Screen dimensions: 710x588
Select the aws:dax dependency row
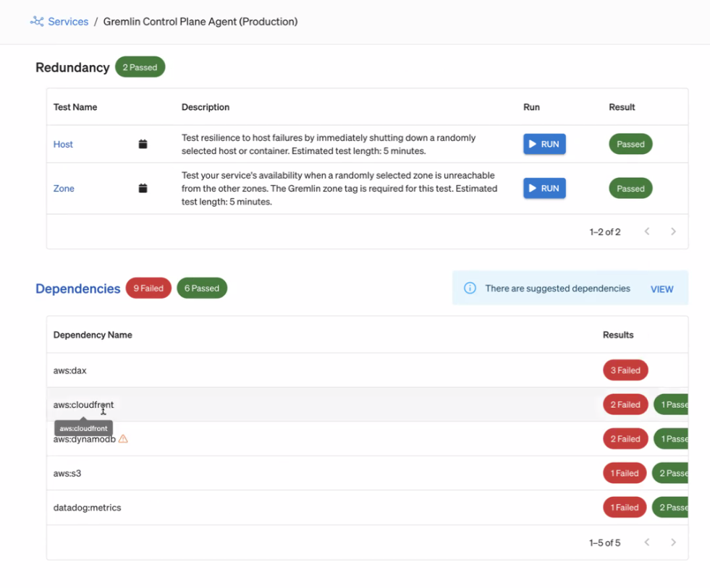pos(367,370)
